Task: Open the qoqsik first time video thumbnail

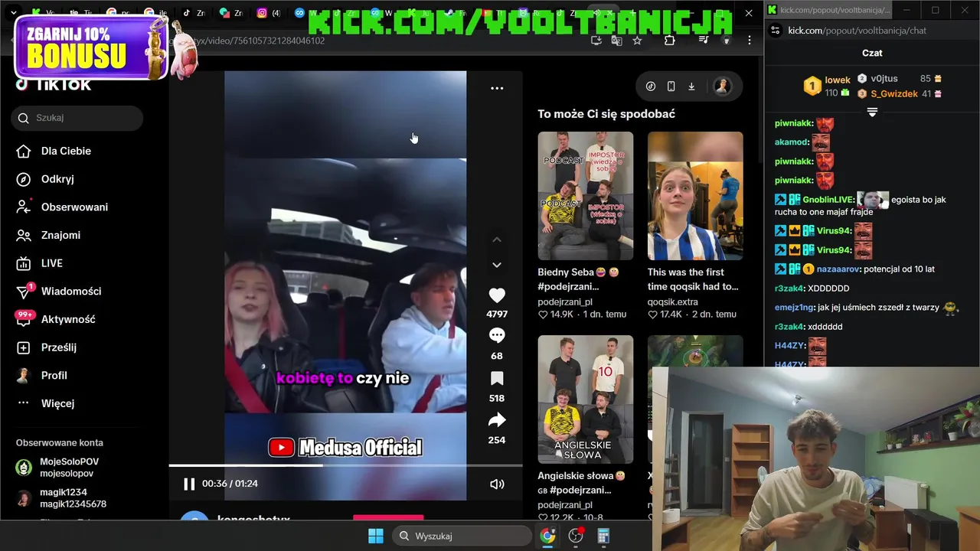Action: point(695,196)
